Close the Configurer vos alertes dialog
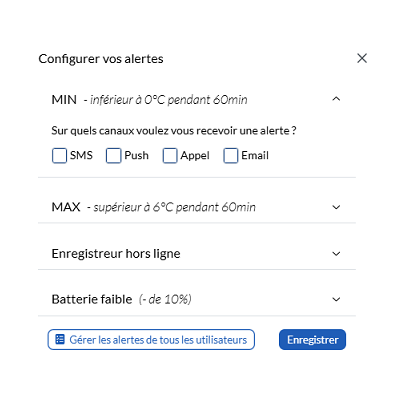The width and height of the screenshot is (408, 399). [362, 58]
